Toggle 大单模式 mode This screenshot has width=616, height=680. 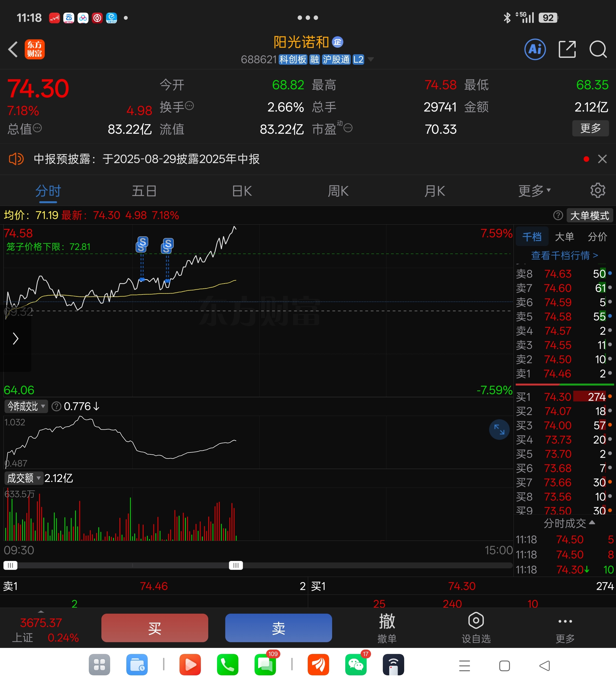(x=589, y=215)
